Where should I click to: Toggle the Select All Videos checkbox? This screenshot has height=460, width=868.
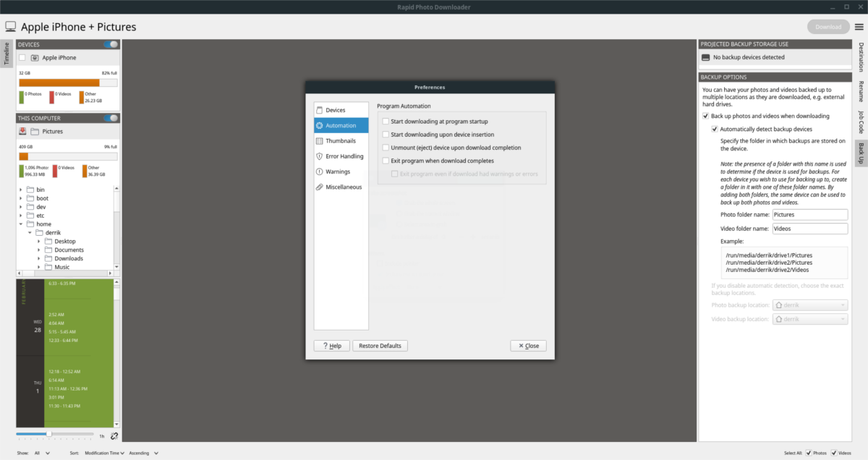coord(834,453)
